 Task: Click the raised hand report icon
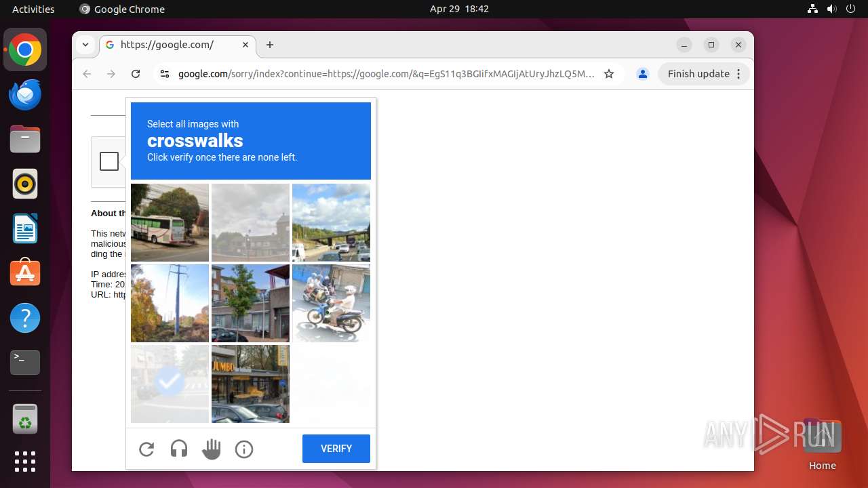(212, 449)
